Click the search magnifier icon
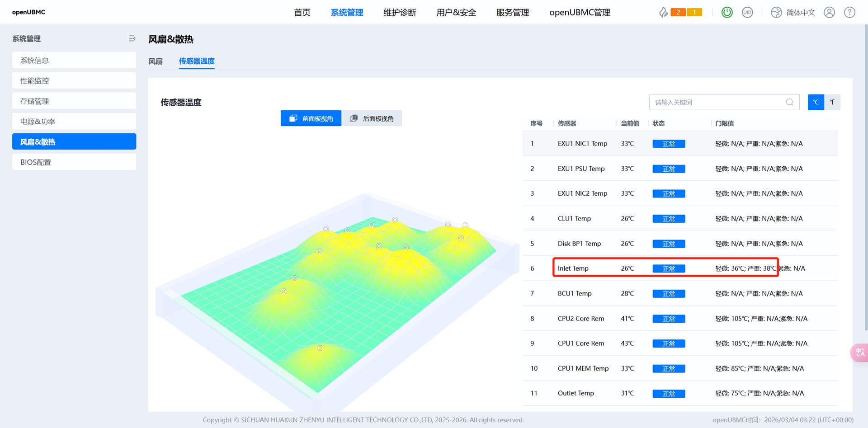This screenshot has height=428, width=868. pyautogui.click(x=789, y=102)
